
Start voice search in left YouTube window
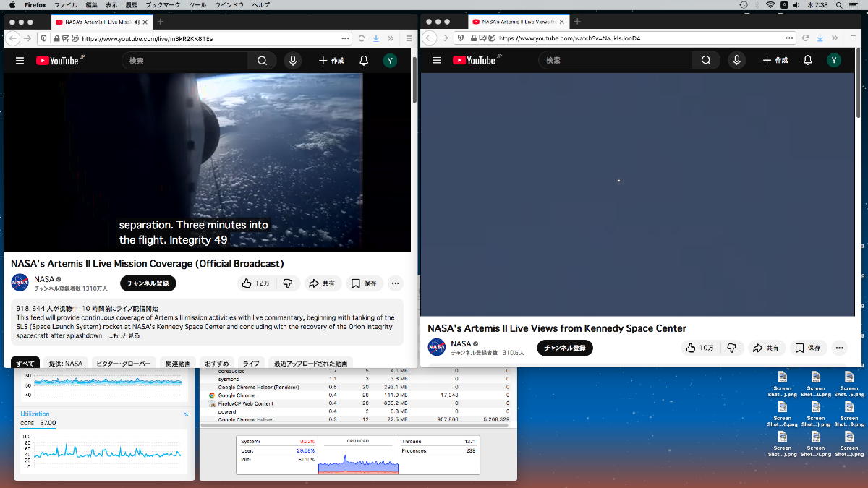(292, 61)
